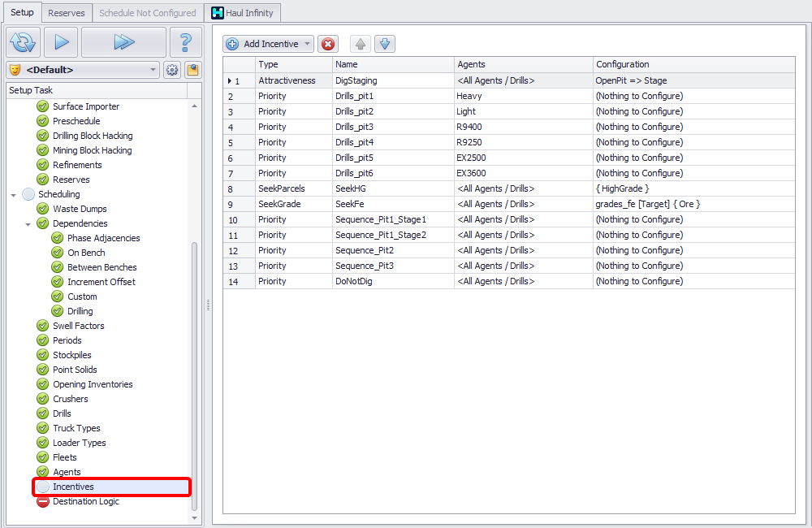The width and height of the screenshot is (812, 528).
Task: Click the green check status beside Drills
Action: click(43, 413)
